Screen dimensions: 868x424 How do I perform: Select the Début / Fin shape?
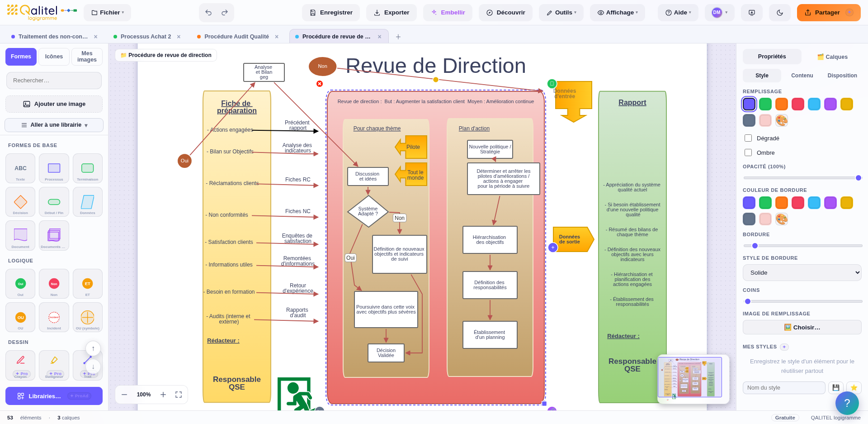coord(54,202)
